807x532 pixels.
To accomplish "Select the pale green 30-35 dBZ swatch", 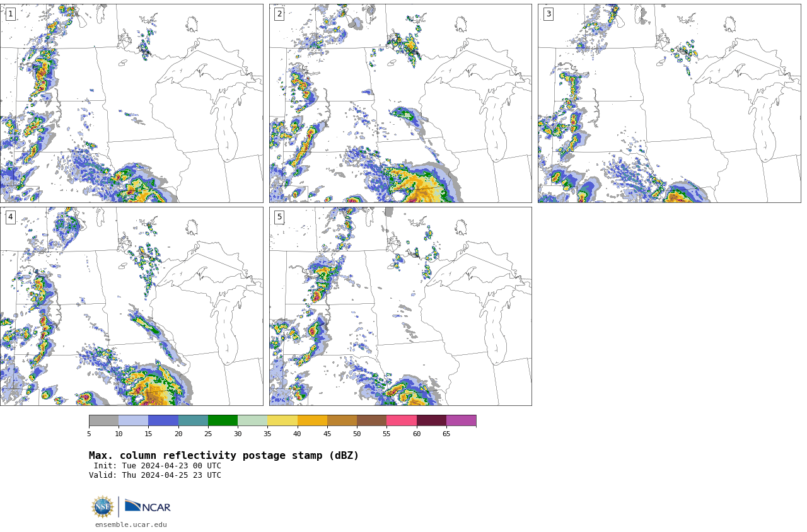I will click(x=253, y=420).
